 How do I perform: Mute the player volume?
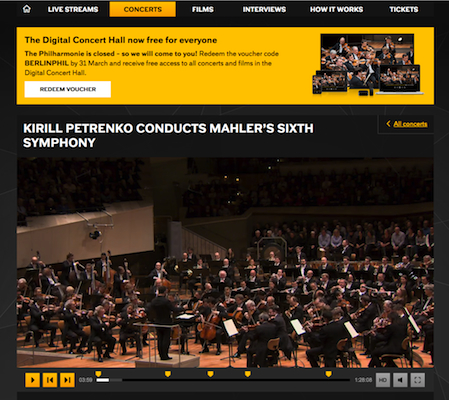click(400, 380)
